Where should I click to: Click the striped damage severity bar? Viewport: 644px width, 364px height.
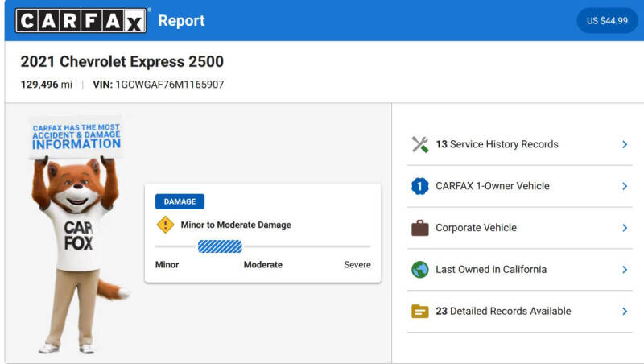tap(220, 246)
